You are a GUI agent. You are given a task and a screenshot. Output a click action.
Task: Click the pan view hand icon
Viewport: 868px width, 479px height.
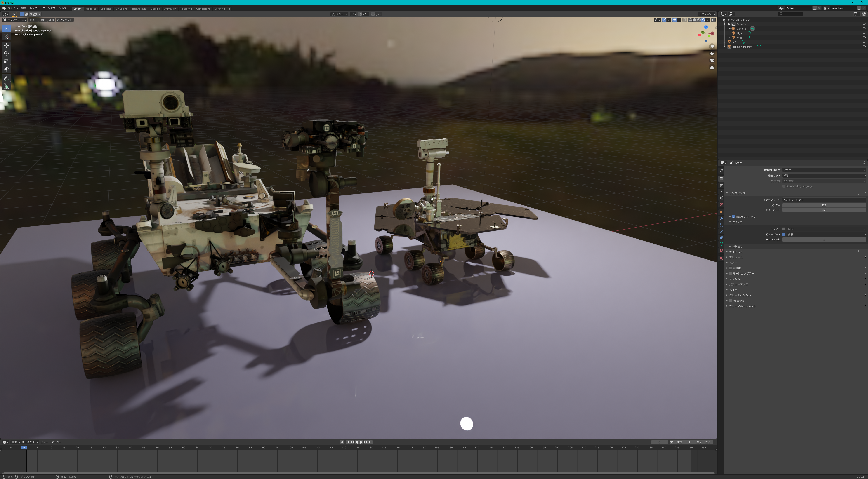tap(712, 53)
